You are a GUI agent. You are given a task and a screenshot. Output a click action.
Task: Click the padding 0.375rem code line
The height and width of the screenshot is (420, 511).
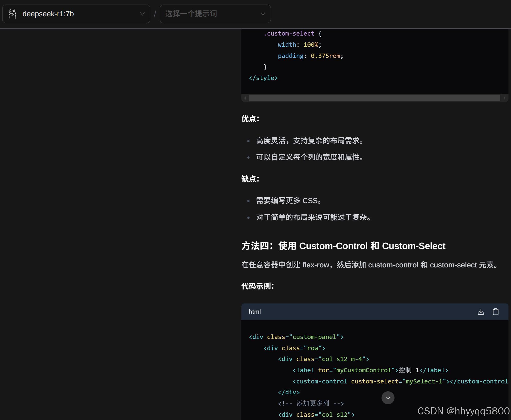tap(310, 56)
